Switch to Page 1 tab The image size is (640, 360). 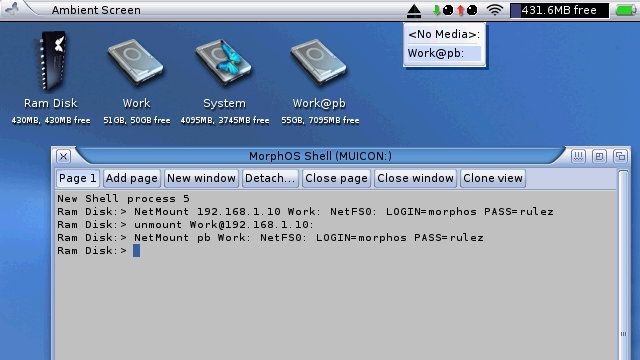[78, 178]
